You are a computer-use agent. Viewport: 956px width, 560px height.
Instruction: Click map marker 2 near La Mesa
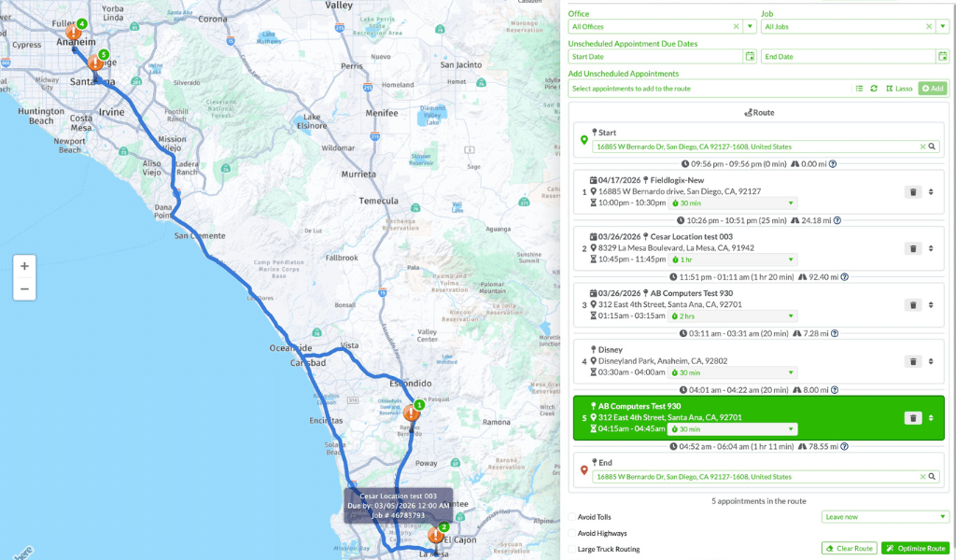point(436,537)
